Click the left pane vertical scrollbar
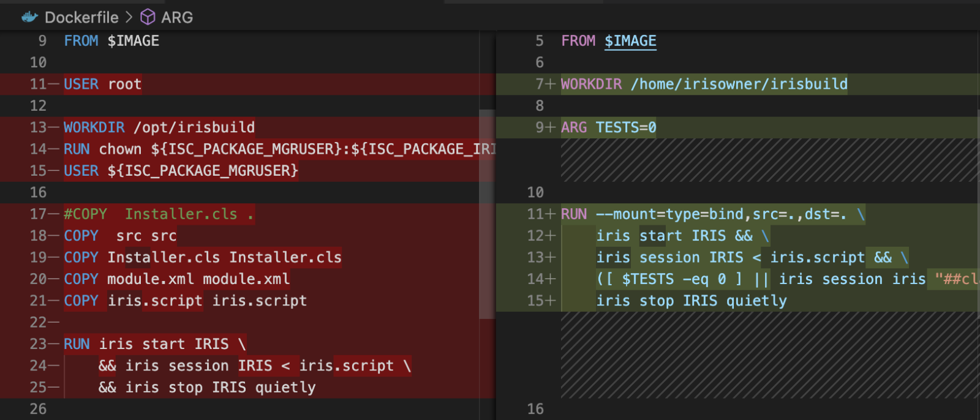 coord(487,214)
